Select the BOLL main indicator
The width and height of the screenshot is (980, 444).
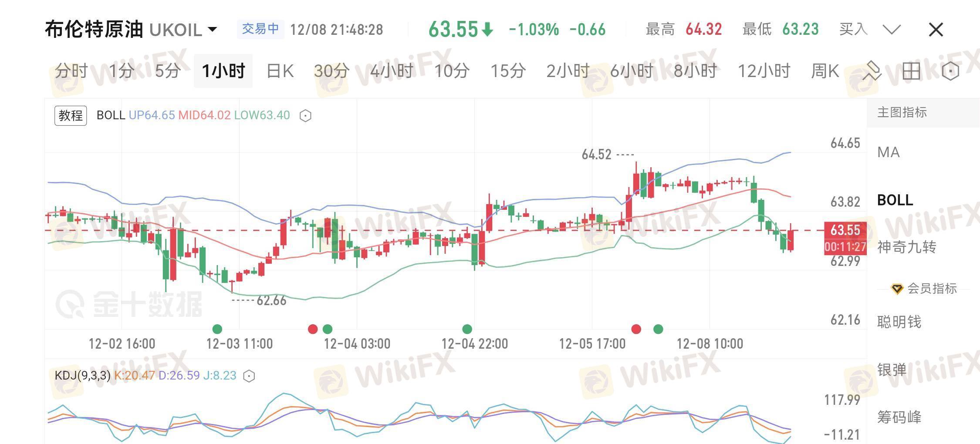click(x=895, y=200)
